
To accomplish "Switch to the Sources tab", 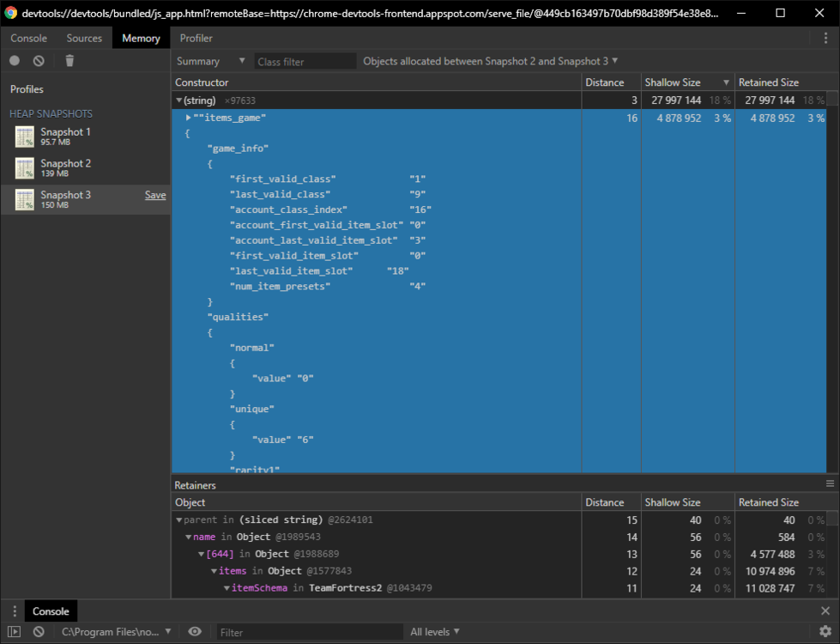I will pos(84,38).
